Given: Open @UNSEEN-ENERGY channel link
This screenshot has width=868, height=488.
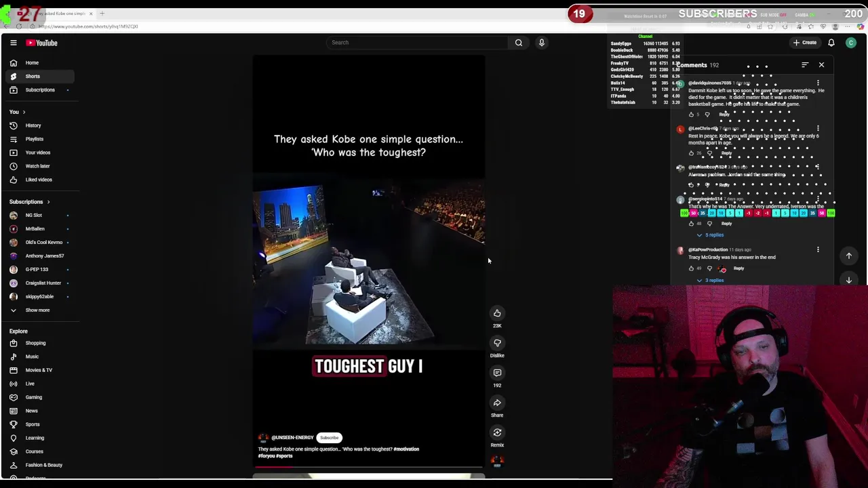Looking at the screenshot, I should [292, 438].
